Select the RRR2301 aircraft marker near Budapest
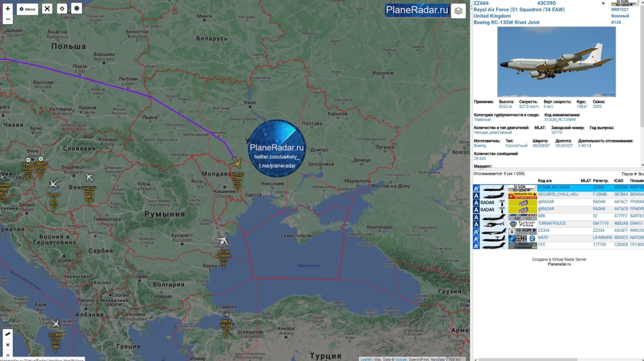This screenshot has height=361, width=644. coord(89,178)
